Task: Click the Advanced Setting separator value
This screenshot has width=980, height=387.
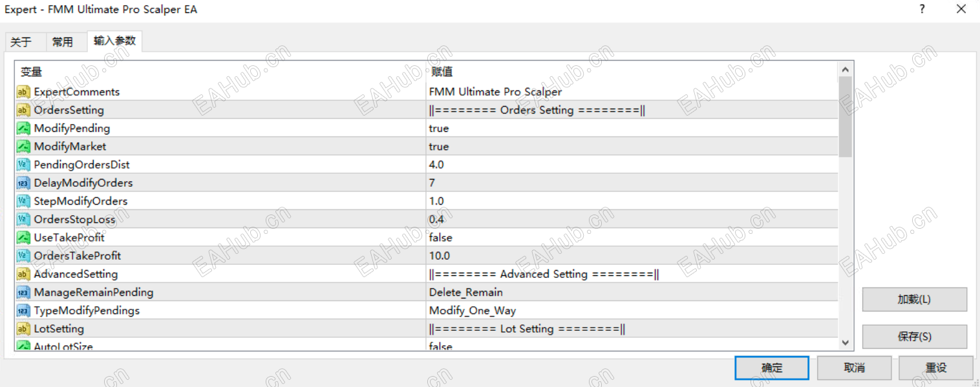Action: click(544, 274)
